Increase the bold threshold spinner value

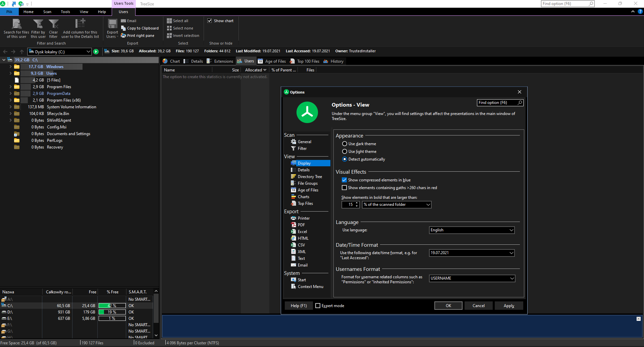point(357,203)
